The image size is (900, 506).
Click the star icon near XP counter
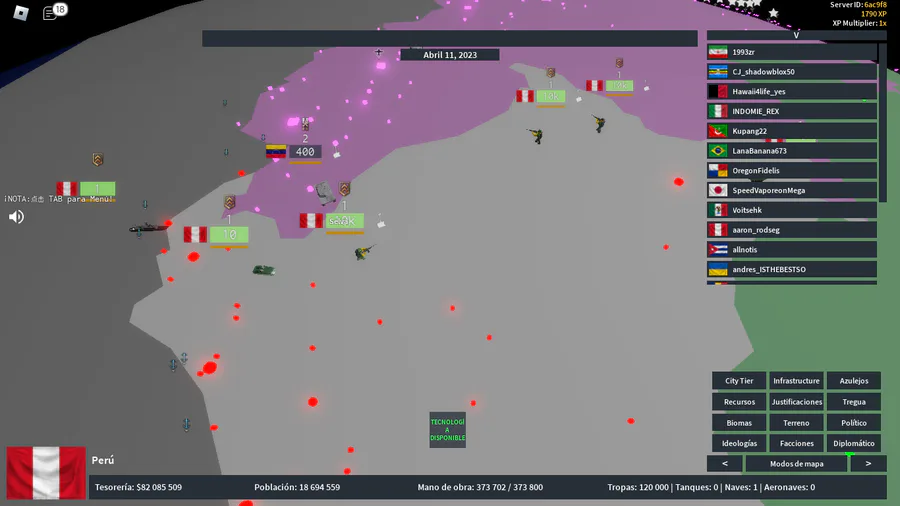(x=773, y=13)
